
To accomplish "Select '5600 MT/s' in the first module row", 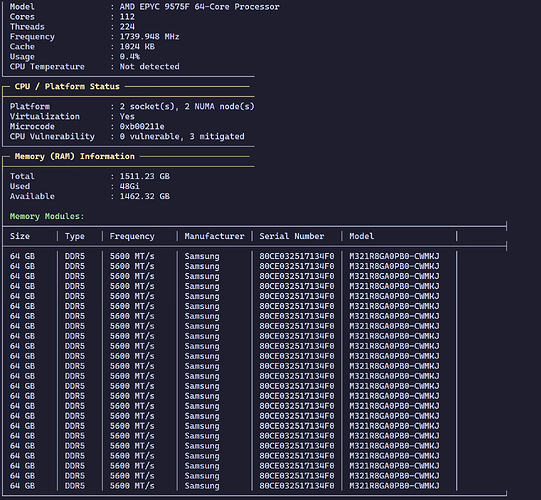I will point(132,256).
